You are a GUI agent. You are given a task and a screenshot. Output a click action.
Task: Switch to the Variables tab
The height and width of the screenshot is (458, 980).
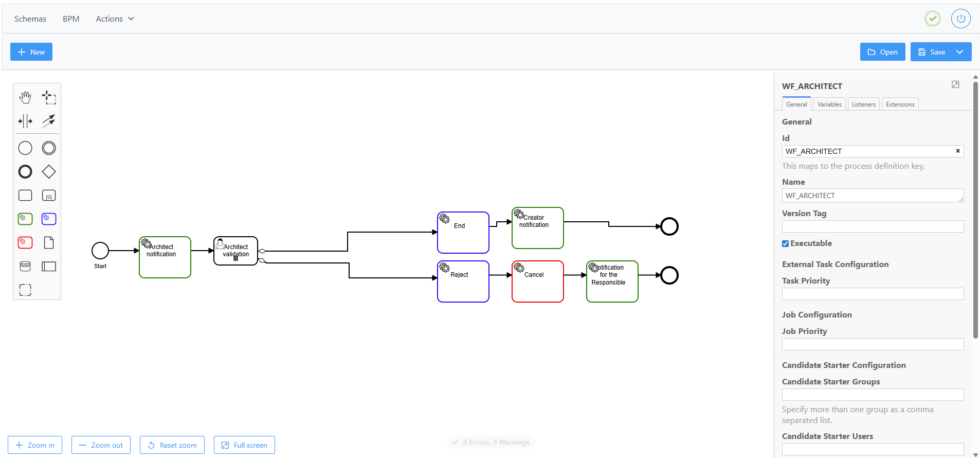[829, 104]
